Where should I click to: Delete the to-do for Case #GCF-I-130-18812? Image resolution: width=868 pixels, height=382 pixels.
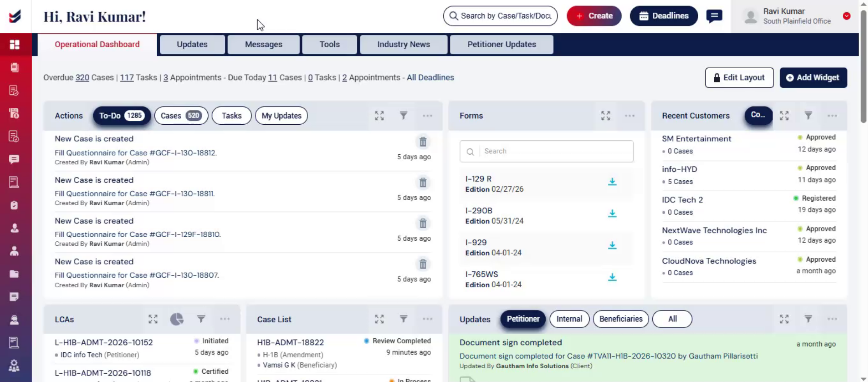(423, 142)
